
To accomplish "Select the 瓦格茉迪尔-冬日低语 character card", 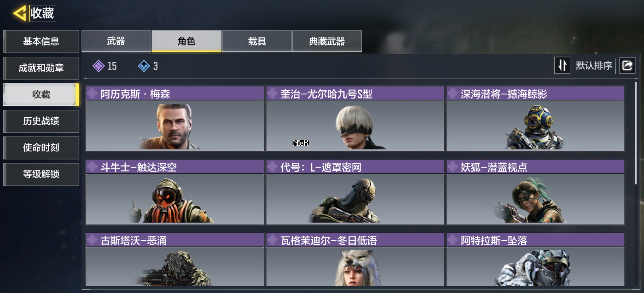I will pos(355,259).
